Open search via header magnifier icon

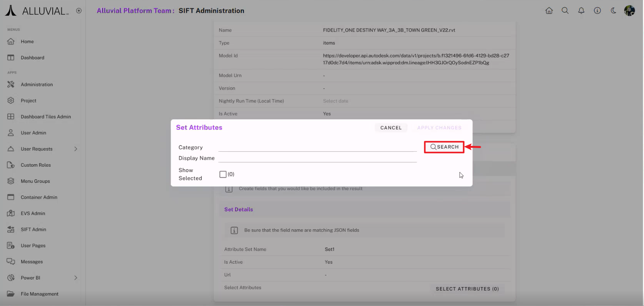click(x=565, y=11)
